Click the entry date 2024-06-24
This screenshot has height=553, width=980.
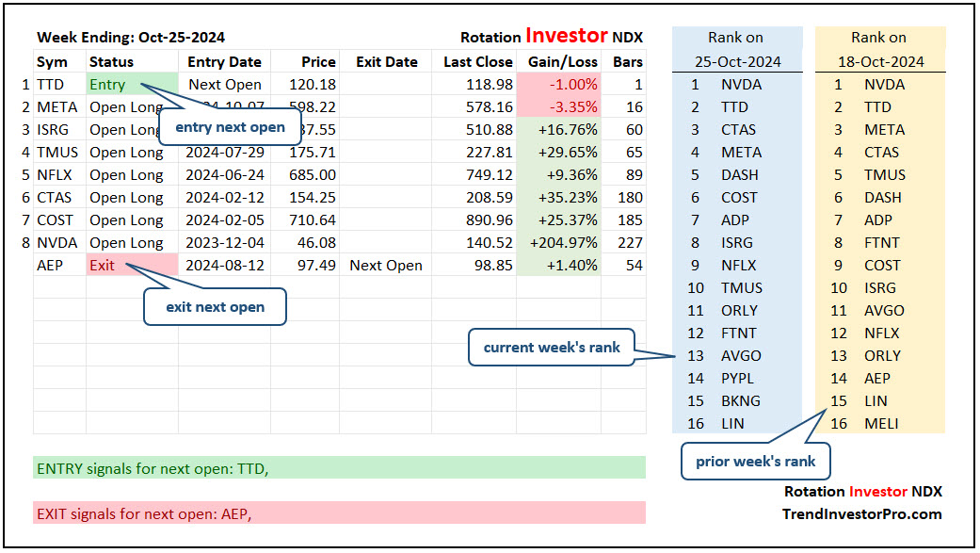point(225,174)
